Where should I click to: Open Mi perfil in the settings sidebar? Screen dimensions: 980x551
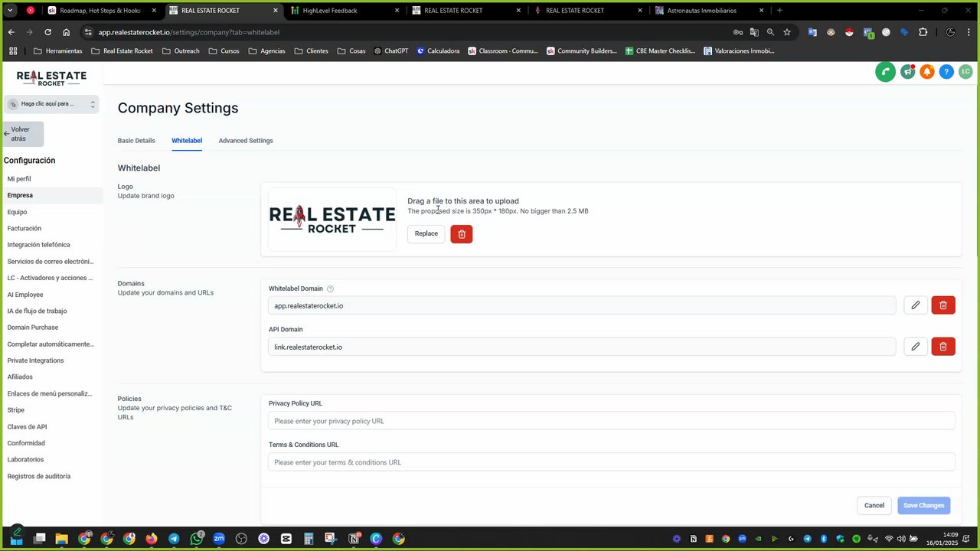[x=19, y=179]
